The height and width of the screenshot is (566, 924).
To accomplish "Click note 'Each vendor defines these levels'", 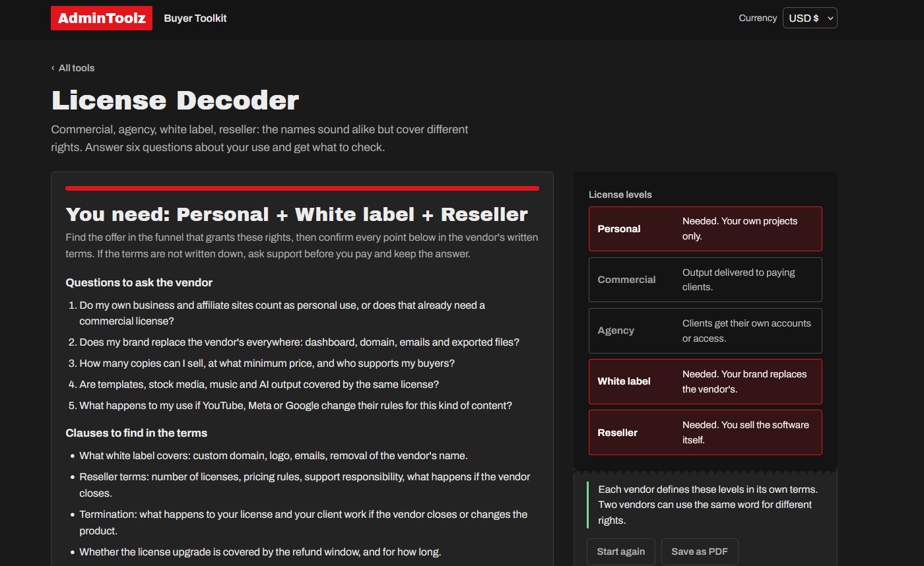I will point(708,505).
